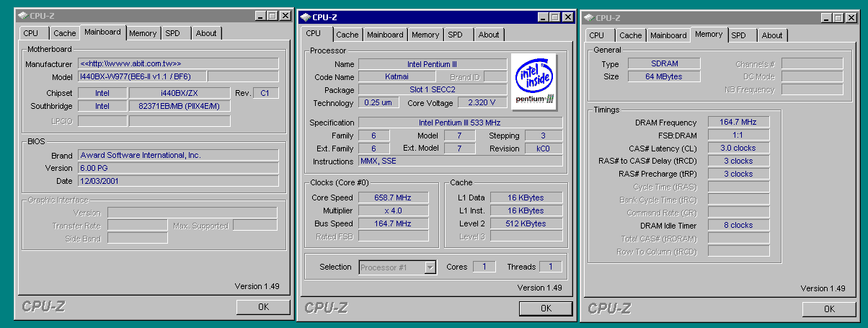The width and height of the screenshot is (868, 328).
Task: Click the Award Software International brand field
Action: coord(178,155)
